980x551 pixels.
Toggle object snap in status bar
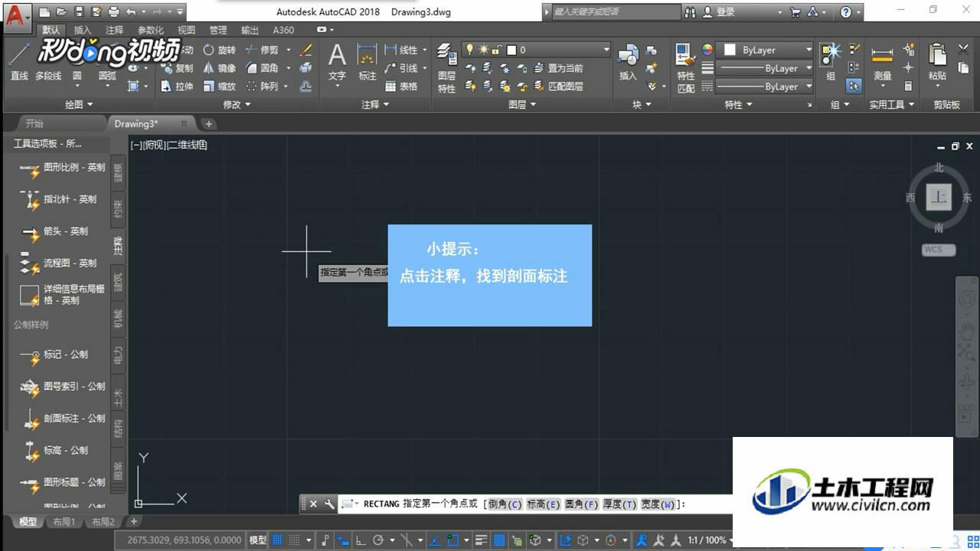(x=452, y=540)
